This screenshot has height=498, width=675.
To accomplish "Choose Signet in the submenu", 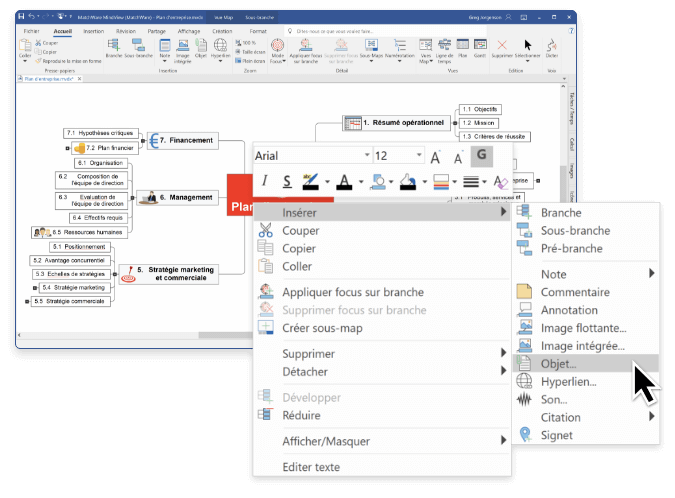I will pyautogui.click(x=586, y=435).
